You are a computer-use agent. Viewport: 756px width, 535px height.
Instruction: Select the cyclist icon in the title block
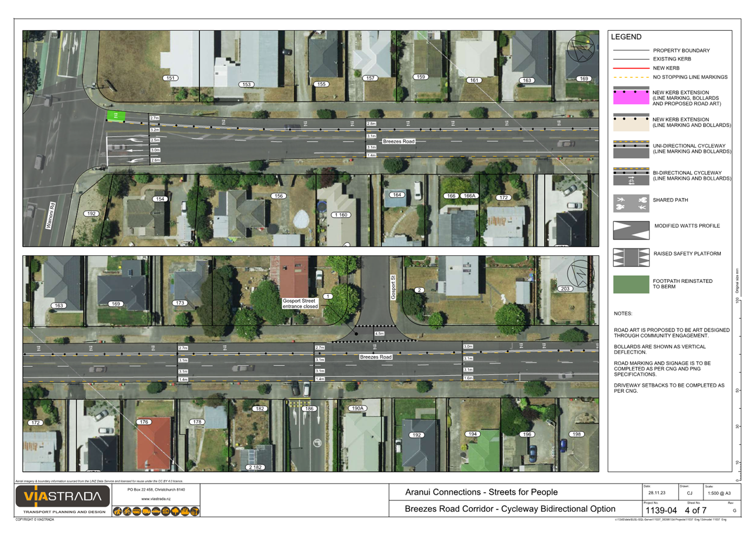[x=127, y=511]
